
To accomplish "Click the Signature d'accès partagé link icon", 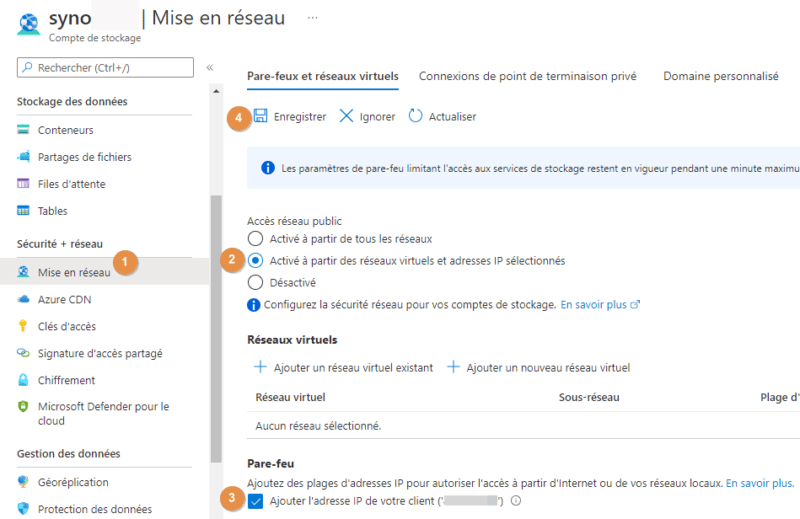I will click(23, 353).
